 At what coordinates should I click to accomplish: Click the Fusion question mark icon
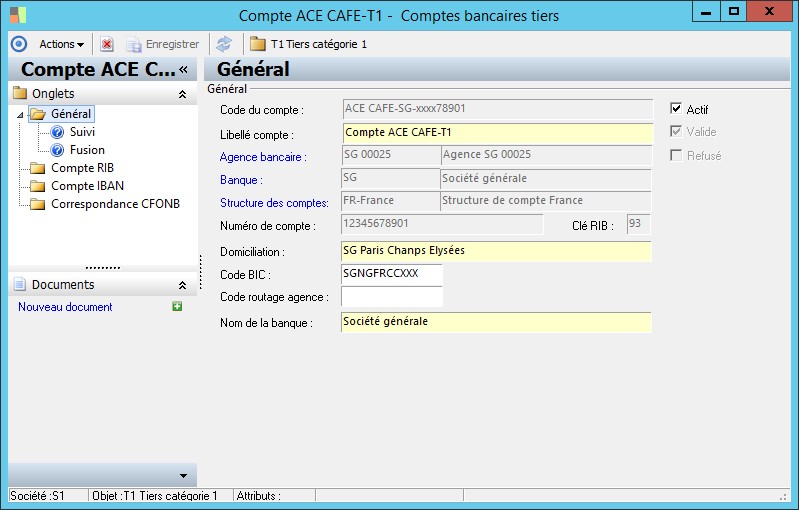[x=57, y=150]
